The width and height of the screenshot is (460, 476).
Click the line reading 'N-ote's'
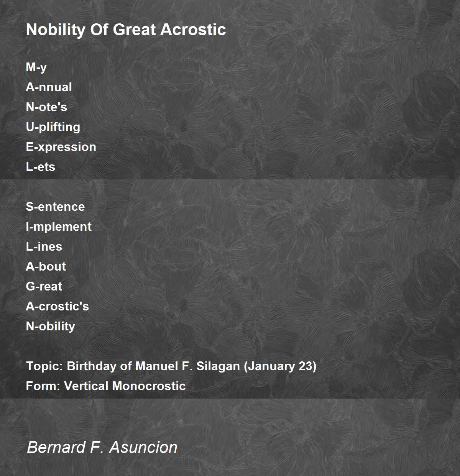tap(46, 107)
